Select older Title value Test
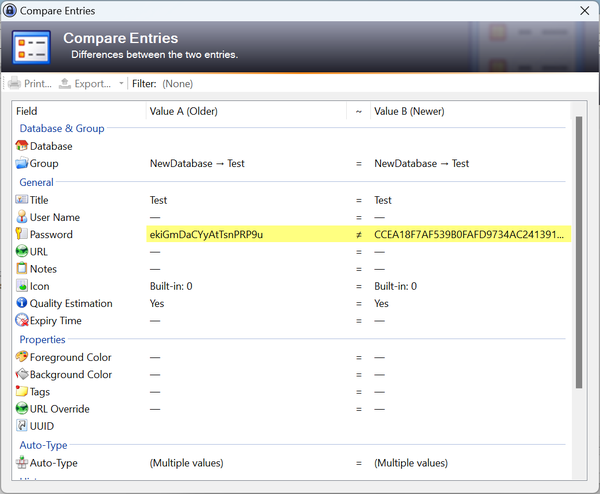The image size is (600, 494). (158, 200)
